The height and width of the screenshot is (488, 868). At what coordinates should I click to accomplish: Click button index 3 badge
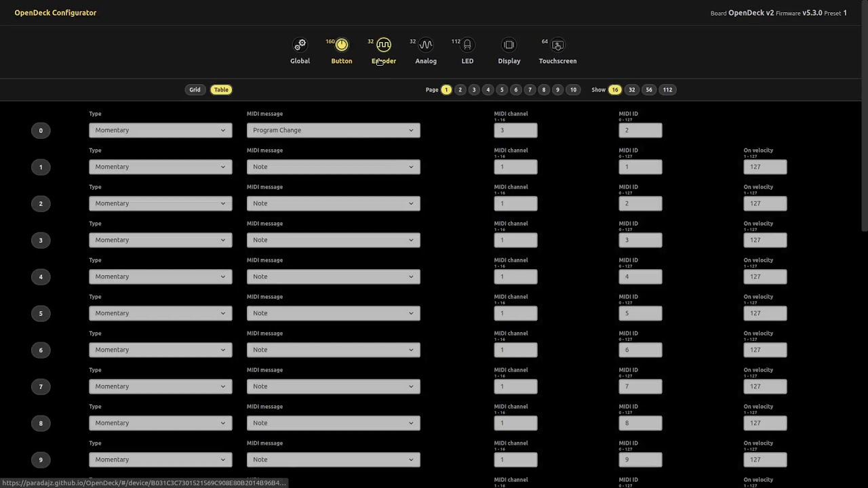point(41,241)
